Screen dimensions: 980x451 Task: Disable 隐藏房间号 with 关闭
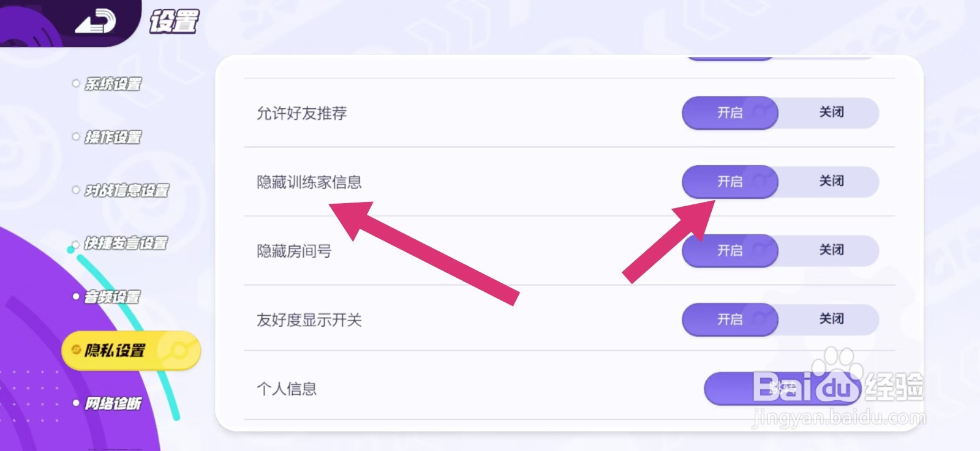tap(831, 250)
